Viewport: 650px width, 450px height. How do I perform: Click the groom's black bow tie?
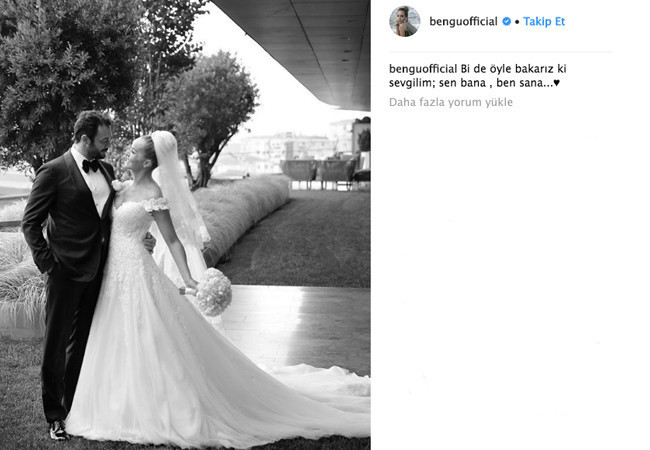pos(90,166)
